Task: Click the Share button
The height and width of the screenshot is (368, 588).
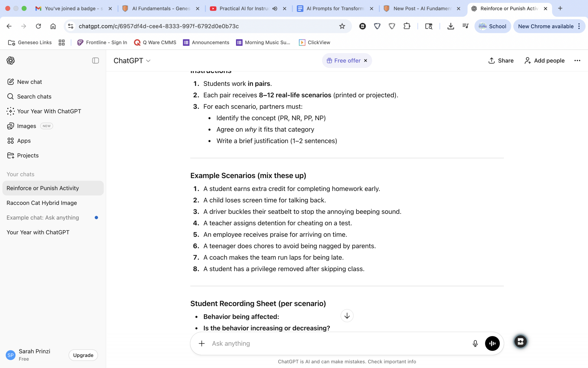Action: (x=501, y=61)
